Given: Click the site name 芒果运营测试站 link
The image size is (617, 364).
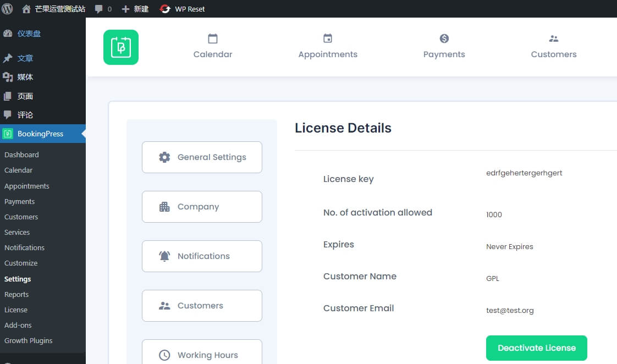Looking at the screenshot, I should pyautogui.click(x=59, y=9).
